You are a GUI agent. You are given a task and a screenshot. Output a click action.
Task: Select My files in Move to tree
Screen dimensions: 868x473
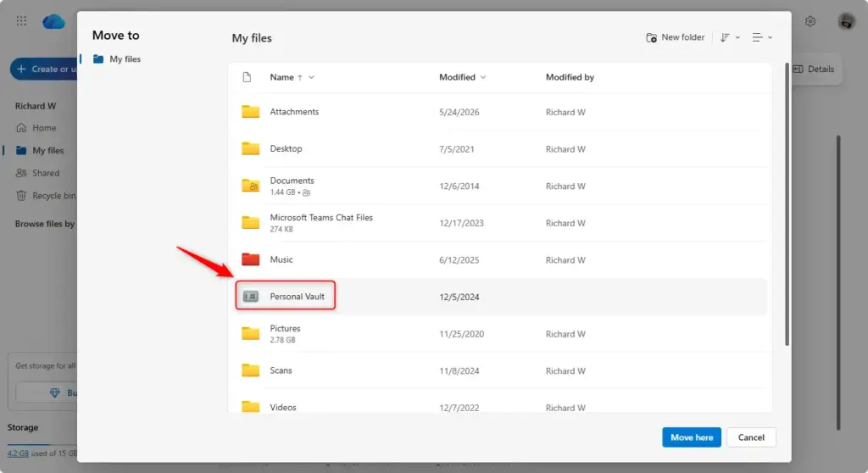tap(125, 58)
